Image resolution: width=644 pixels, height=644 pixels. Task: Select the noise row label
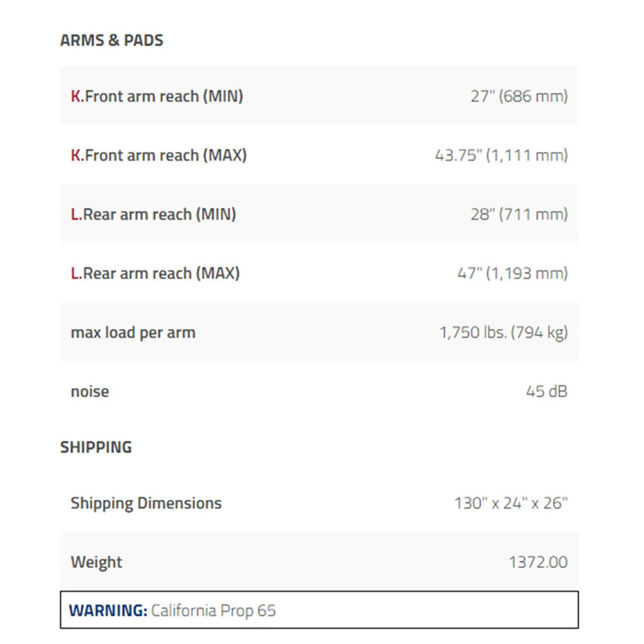(x=90, y=392)
